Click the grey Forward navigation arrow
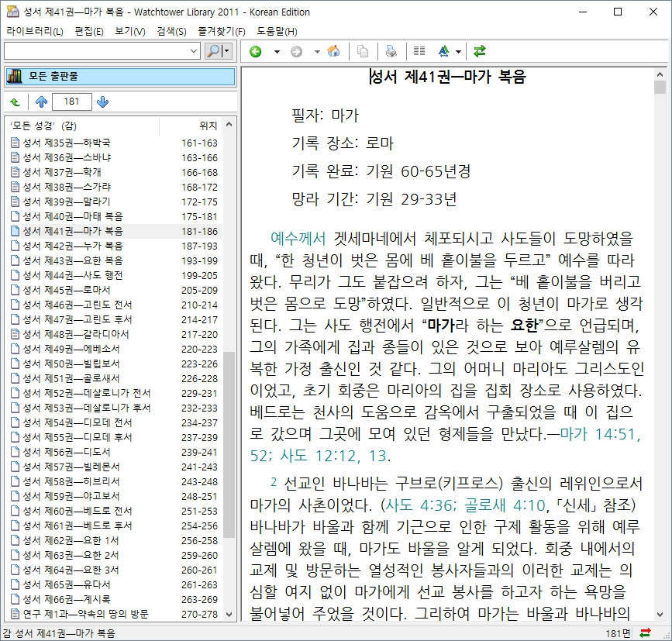 [x=296, y=51]
